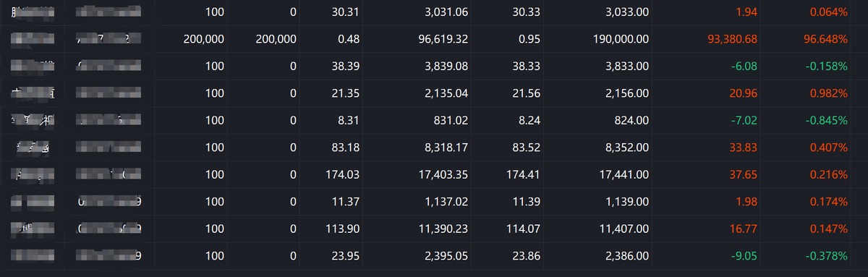Select the row with current price 21.56

[x=434, y=93]
